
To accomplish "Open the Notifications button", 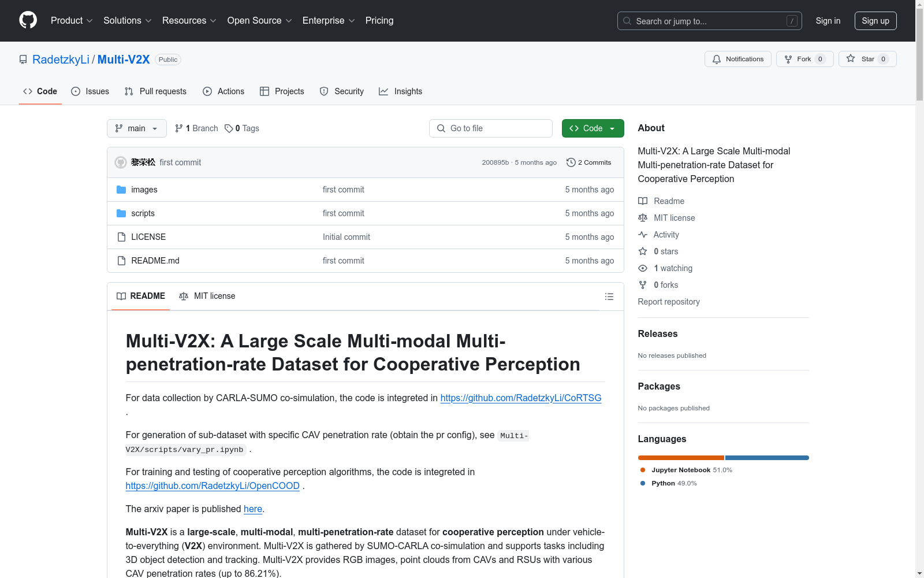I will [x=738, y=59].
